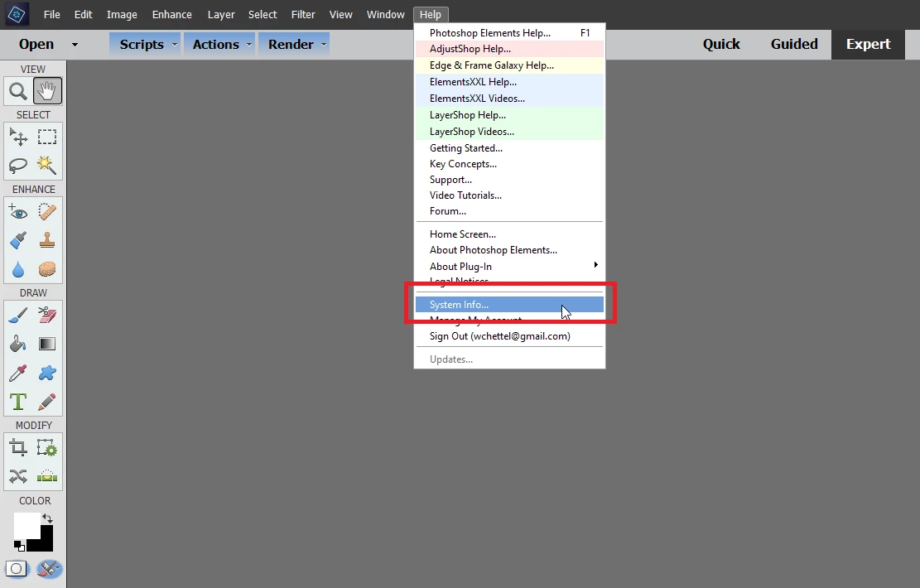Select the Eraser tool

(47, 316)
